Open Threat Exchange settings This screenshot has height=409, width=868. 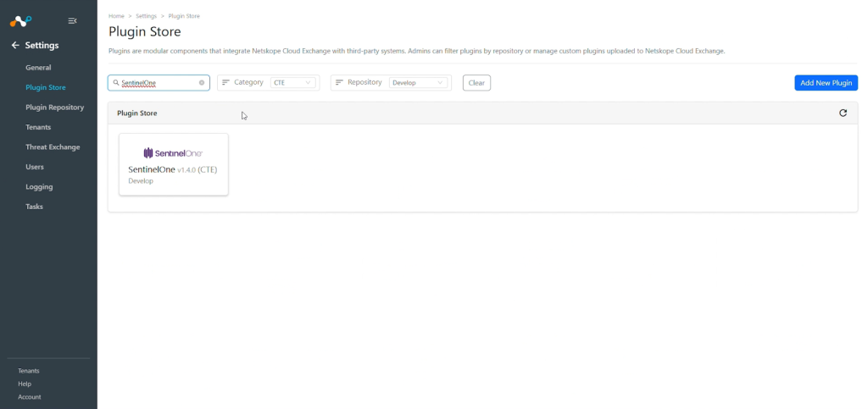pos(53,147)
